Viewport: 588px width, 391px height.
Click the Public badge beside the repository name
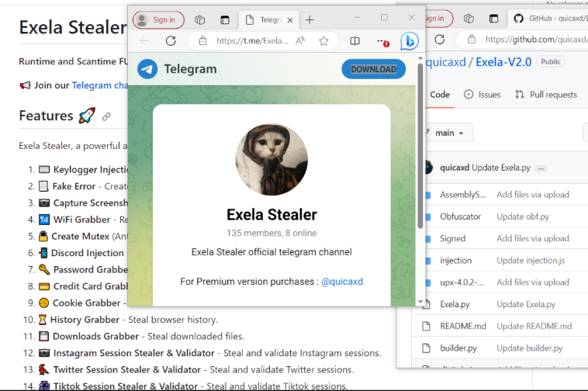click(x=551, y=62)
